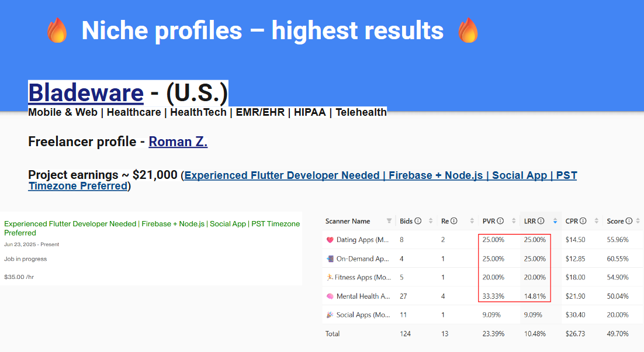The height and width of the screenshot is (352, 644).
Task: Click Social Apps score value 20.00%
Action: [x=618, y=315]
